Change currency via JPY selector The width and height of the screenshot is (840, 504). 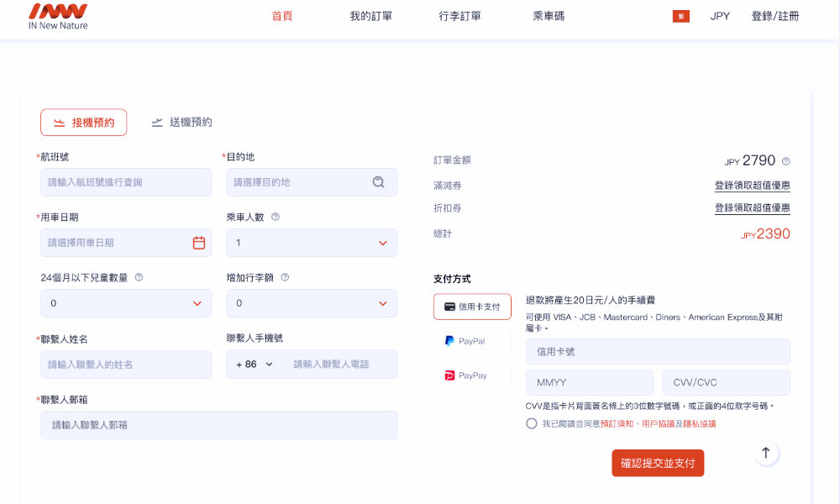[x=720, y=16]
